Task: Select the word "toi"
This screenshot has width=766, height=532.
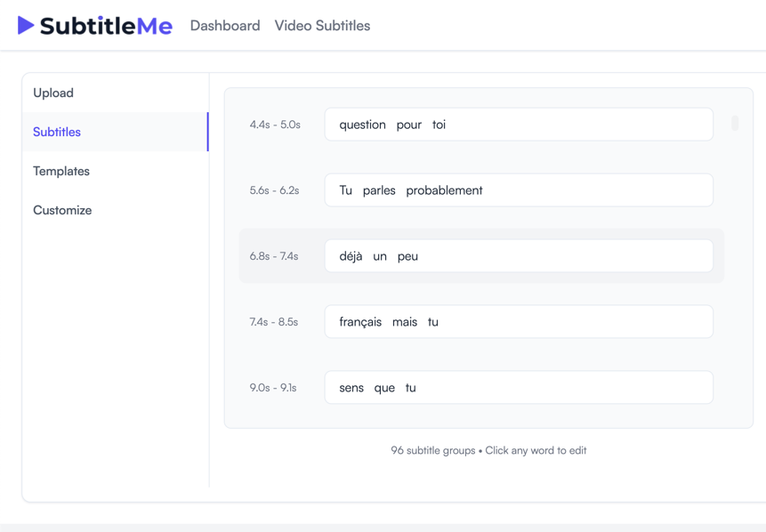Action: pyautogui.click(x=439, y=125)
